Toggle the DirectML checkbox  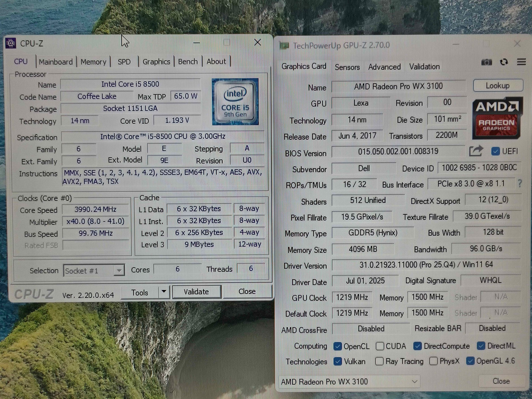pos(481,346)
